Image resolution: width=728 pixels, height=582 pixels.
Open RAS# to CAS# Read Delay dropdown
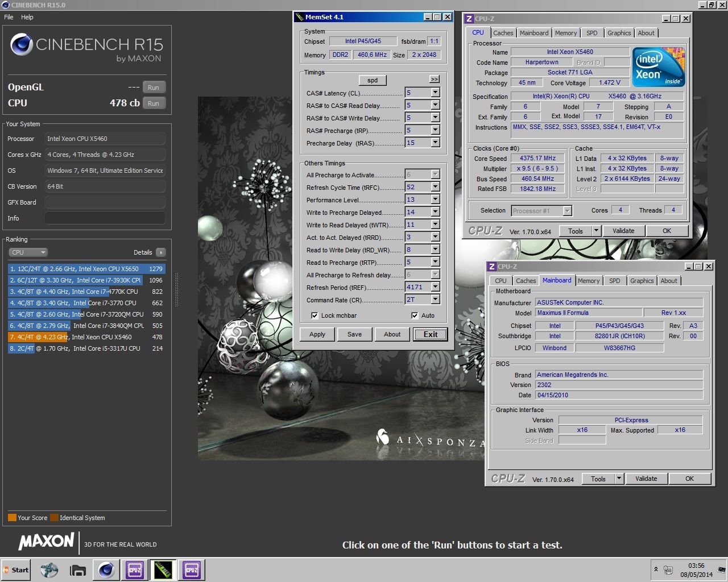click(435, 105)
